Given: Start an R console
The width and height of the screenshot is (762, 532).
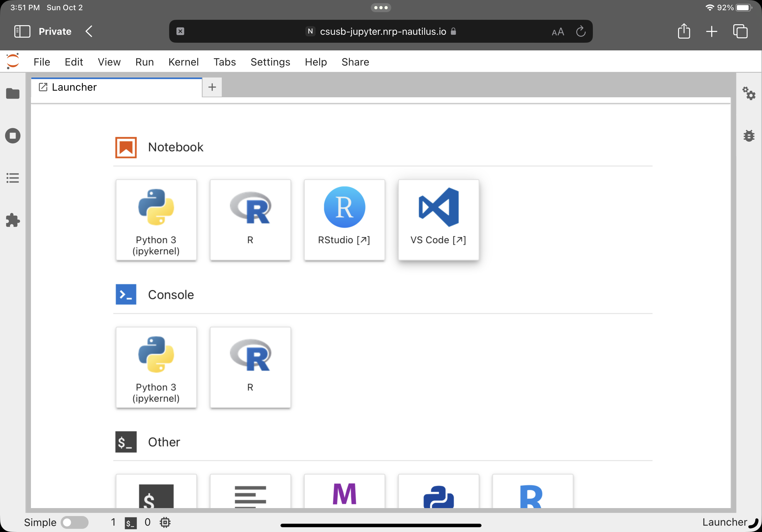Looking at the screenshot, I should [x=250, y=367].
